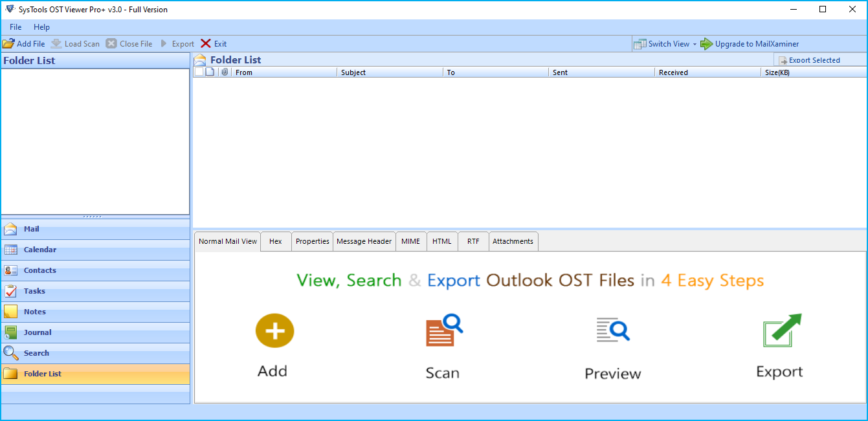The height and width of the screenshot is (421, 868).
Task: Sort by the Subject column header
Action: pos(390,72)
